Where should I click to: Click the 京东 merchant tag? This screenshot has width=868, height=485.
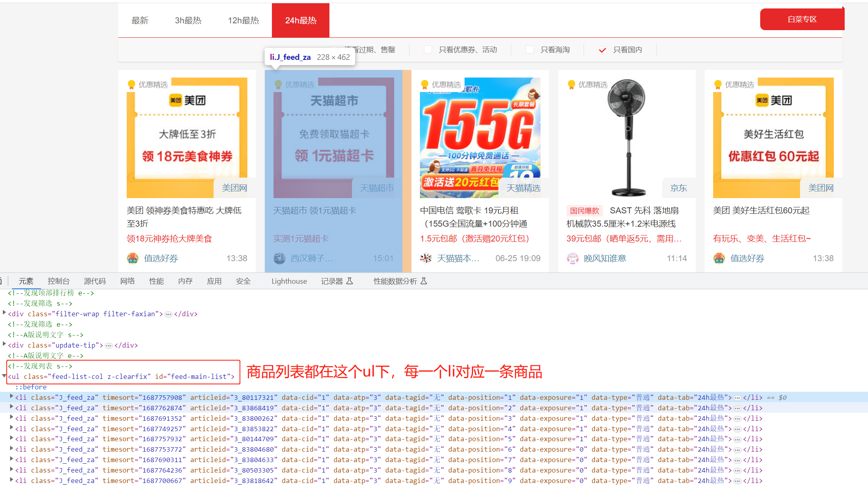[x=679, y=188]
